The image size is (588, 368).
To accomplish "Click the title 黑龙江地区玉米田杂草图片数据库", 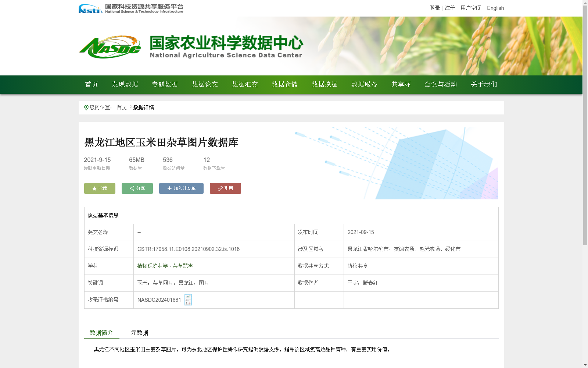I will coord(161,142).
